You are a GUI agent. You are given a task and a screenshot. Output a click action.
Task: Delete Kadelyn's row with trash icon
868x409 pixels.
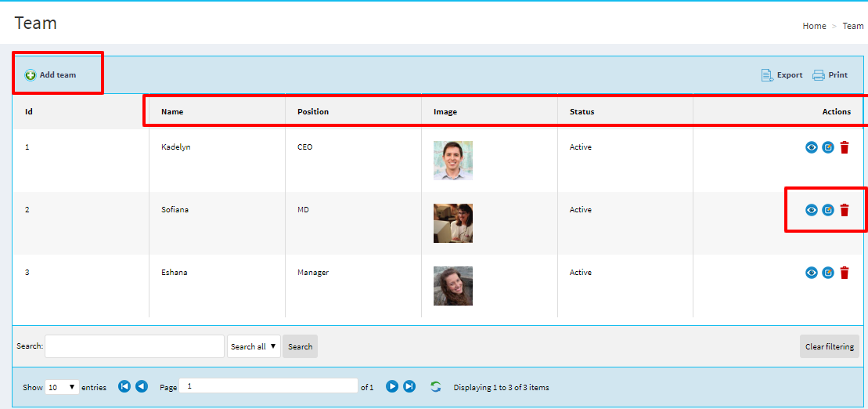845,147
